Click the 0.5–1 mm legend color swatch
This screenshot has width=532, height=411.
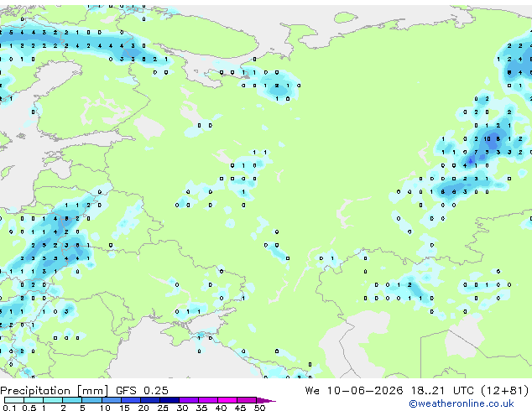pos(34,400)
